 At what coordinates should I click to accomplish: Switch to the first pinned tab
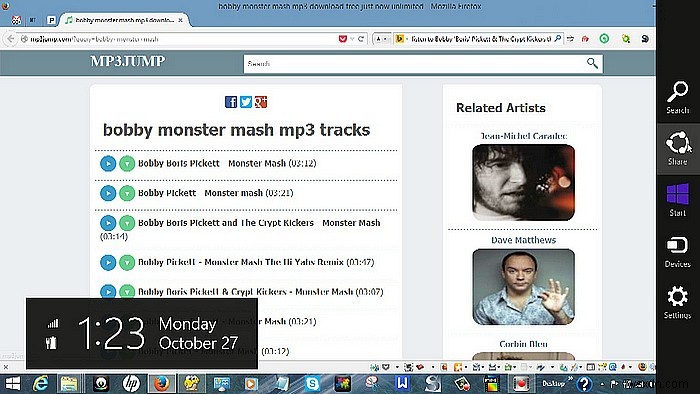(x=16, y=20)
